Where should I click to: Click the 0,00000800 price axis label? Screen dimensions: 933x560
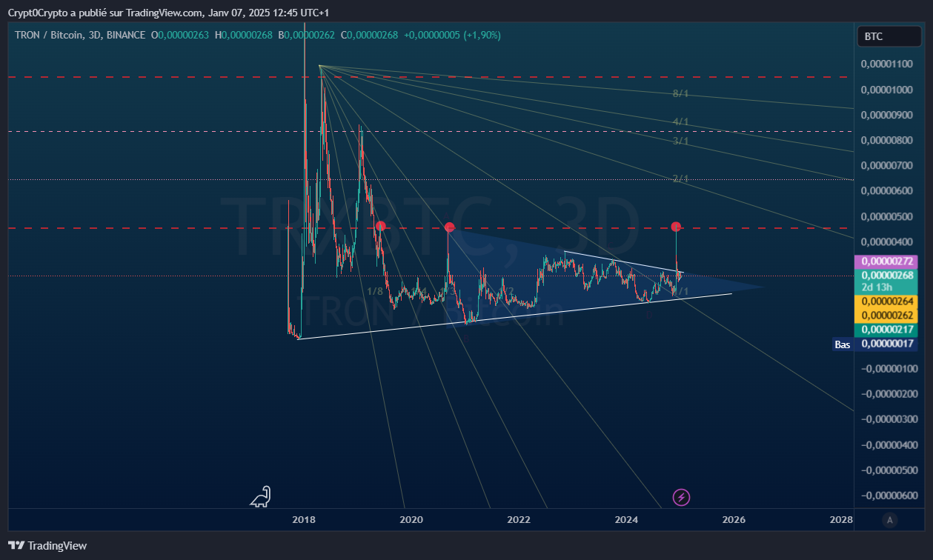887,140
